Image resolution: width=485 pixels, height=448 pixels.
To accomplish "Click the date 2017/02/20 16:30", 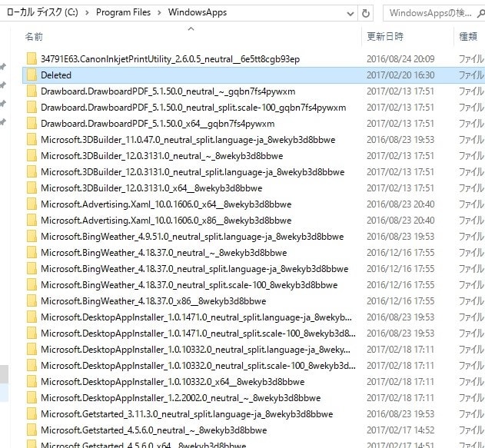I will point(400,75).
